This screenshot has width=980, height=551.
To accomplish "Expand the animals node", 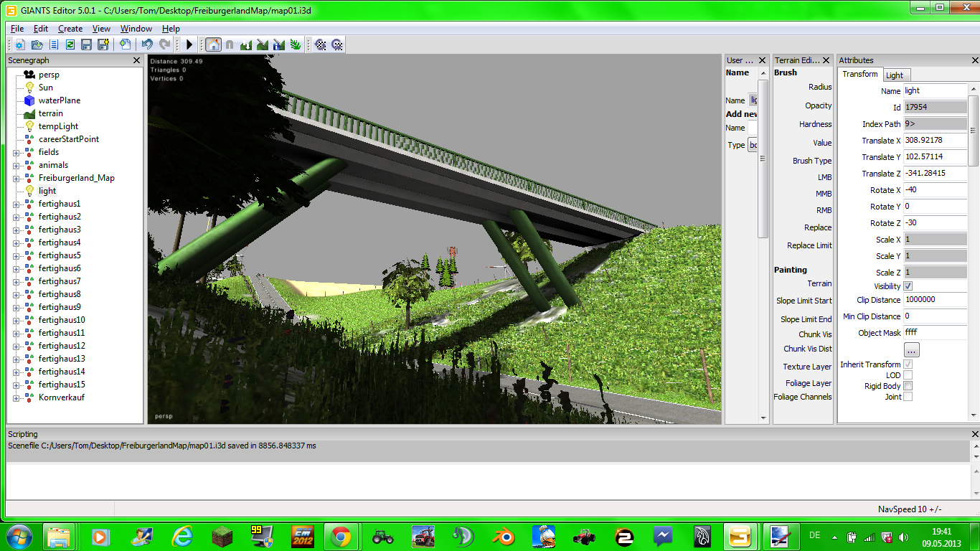I will click(16, 166).
